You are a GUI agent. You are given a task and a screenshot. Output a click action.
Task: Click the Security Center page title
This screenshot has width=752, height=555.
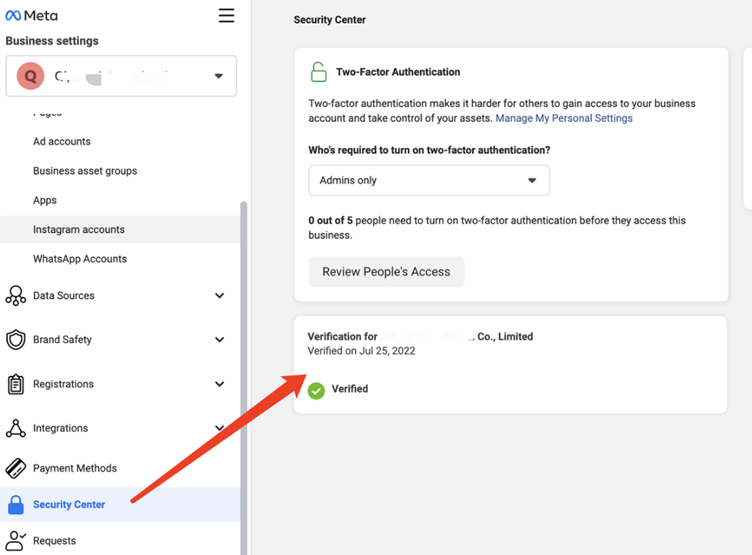(329, 20)
